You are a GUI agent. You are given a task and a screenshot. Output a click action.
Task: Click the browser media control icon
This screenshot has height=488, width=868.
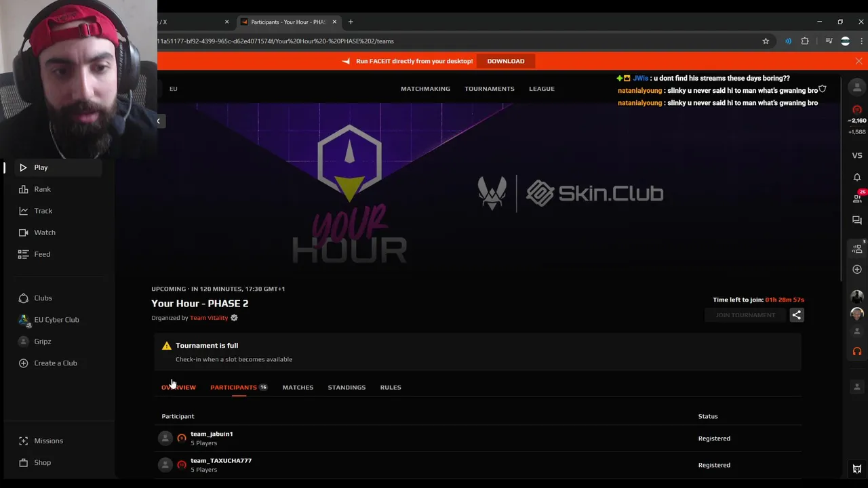[x=829, y=41]
